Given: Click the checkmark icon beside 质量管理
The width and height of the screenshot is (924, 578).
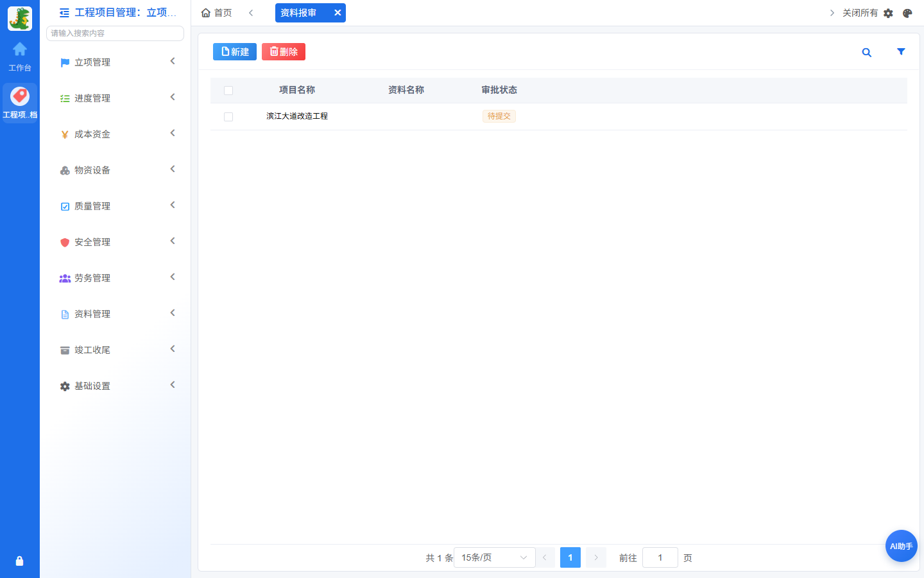Looking at the screenshot, I should 65,207.
